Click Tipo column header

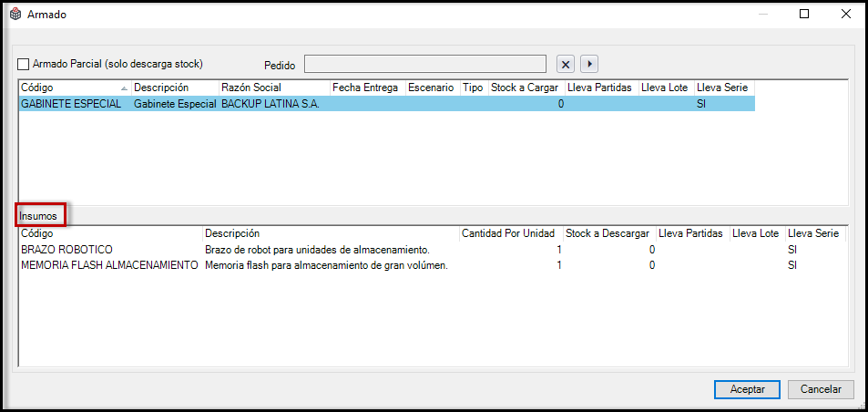[x=474, y=88]
